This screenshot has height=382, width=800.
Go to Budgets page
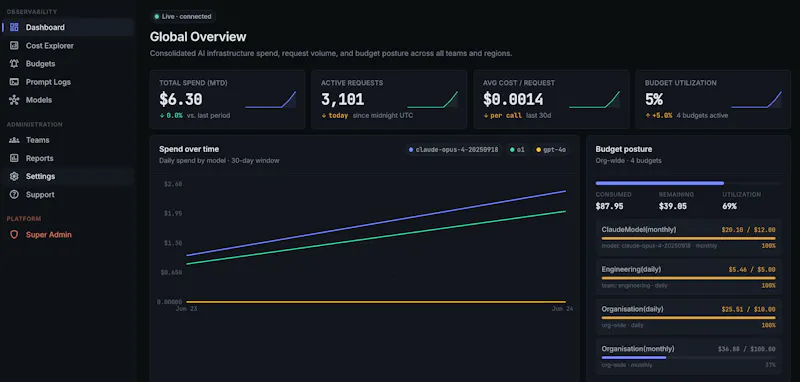tap(68, 64)
